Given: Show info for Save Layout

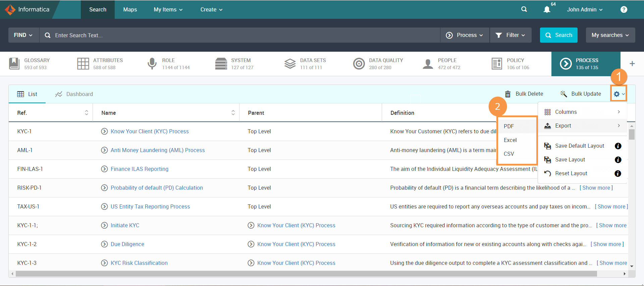Looking at the screenshot, I should (618, 160).
